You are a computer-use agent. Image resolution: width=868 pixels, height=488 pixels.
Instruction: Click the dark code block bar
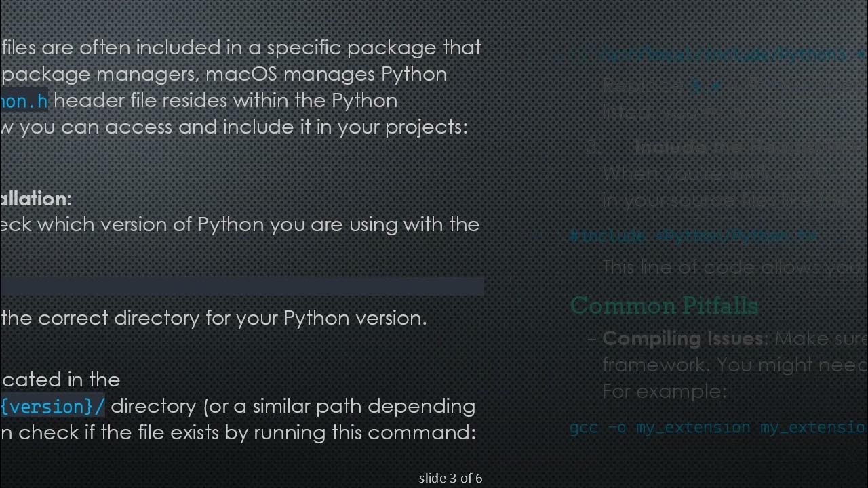pos(242,285)
